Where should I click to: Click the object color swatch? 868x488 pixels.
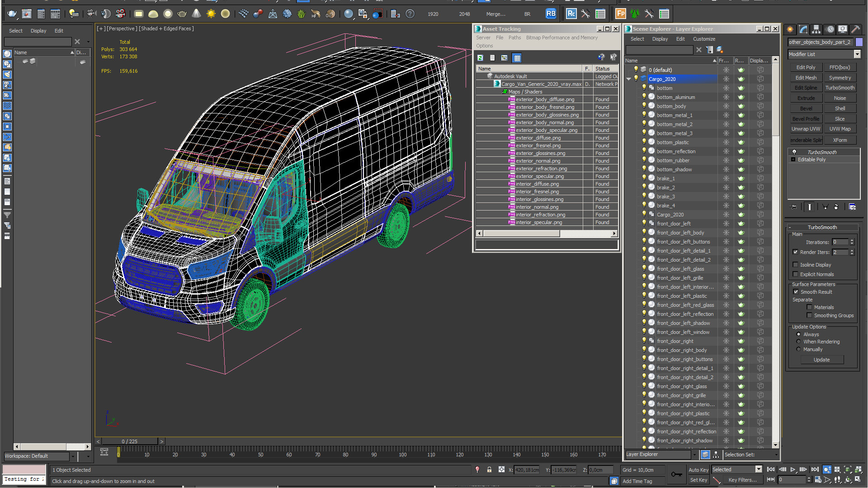(x=859, y=42)
